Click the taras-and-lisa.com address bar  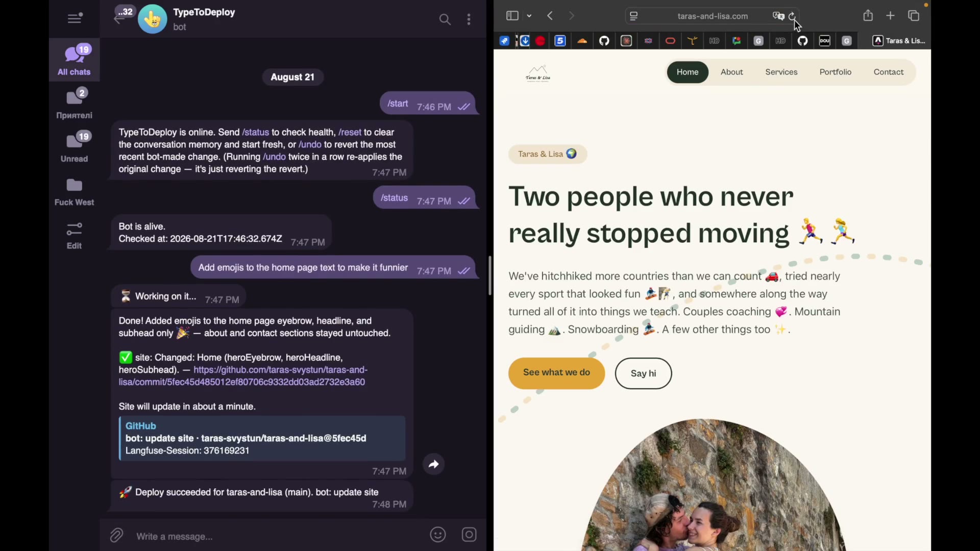(713, 16)
